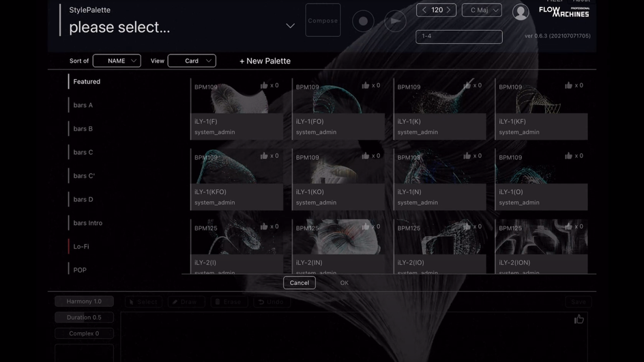Screen dimensions: 644x362
Task: Open the iLY-1(KF) palette thumbnail
Action: tap(541, 96)
